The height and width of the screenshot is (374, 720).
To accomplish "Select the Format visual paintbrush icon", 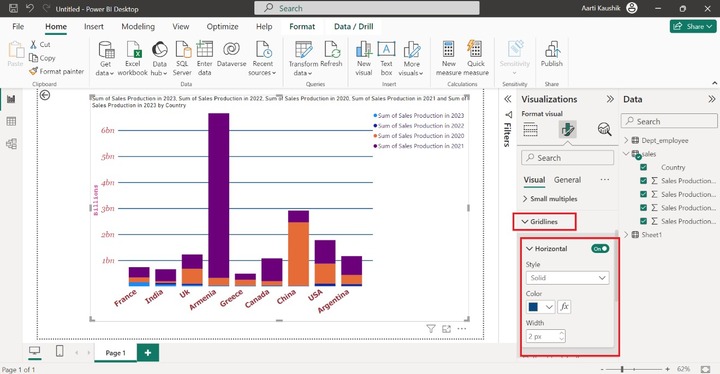I will tap(568, 130).
